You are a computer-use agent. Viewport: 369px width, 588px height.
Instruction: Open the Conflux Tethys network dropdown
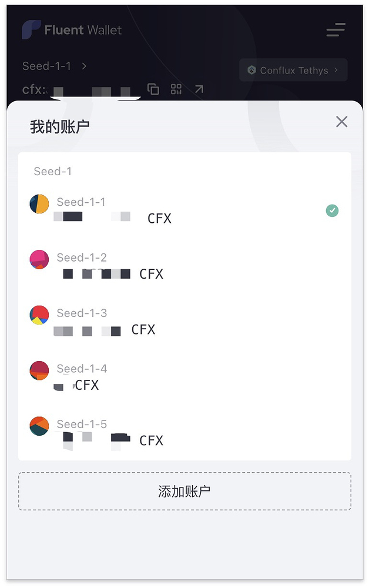(x=293, y=70)
